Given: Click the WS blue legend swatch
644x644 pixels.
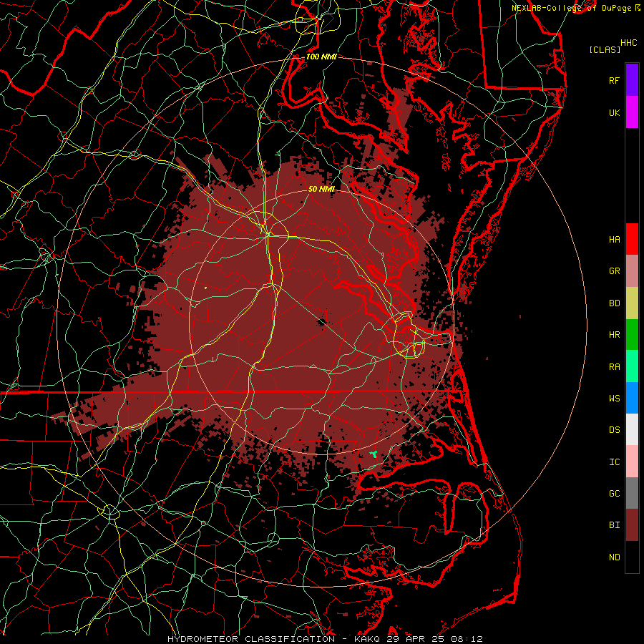Looking at the screenshot, I should click(632, 398).
